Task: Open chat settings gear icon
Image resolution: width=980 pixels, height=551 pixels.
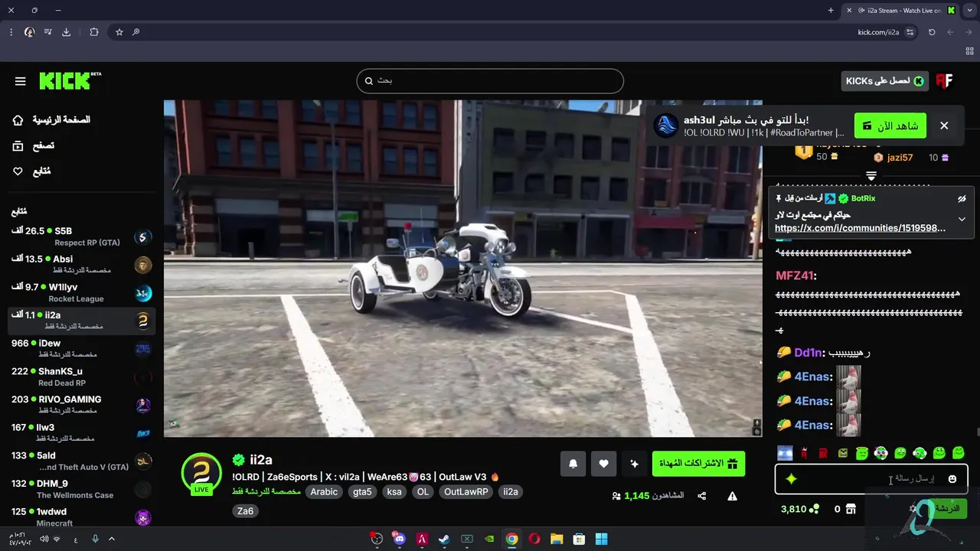Action: click(913, 509)
